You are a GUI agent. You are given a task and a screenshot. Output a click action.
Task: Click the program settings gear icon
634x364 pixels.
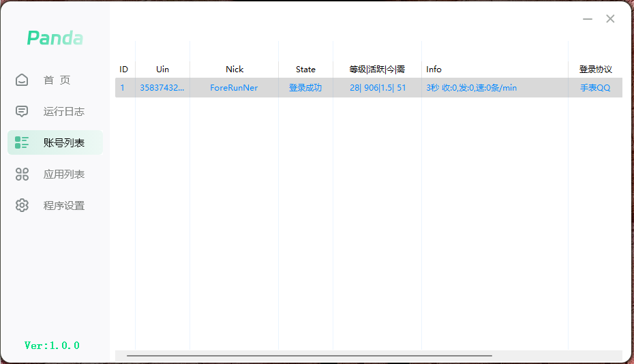[x=22, y=205]
